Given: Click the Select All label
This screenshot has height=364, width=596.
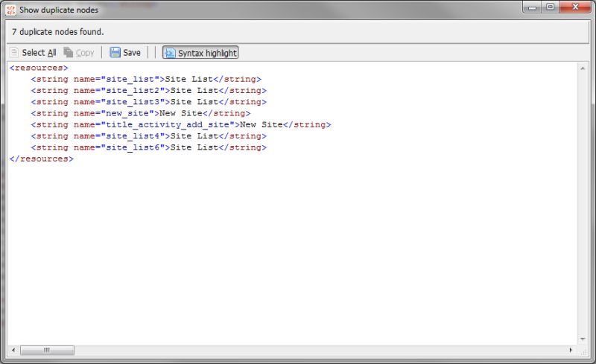Looking at the screenshot, I should 39,53.
